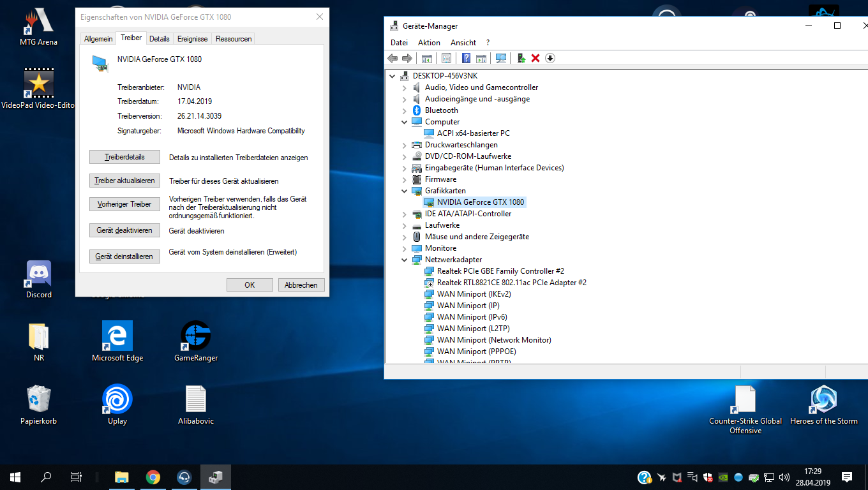Select ACPI x64-basierter PC item
Screen dimensions: 868x490
click(x=473, y=133)
